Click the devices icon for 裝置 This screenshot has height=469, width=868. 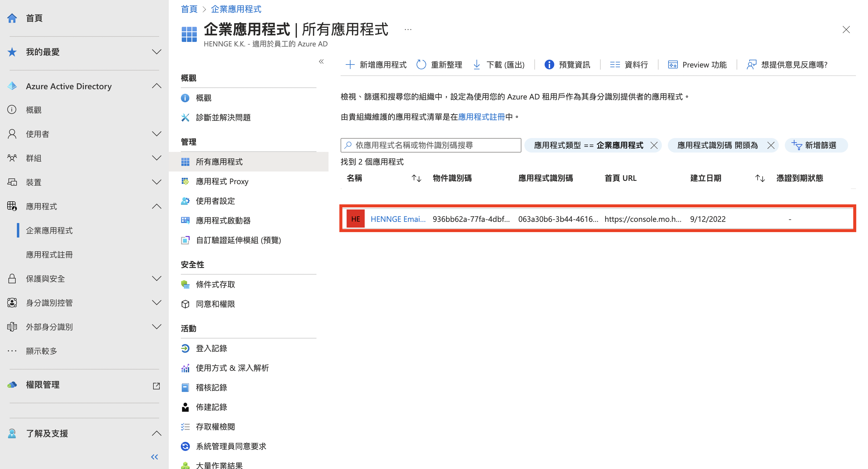12,182
